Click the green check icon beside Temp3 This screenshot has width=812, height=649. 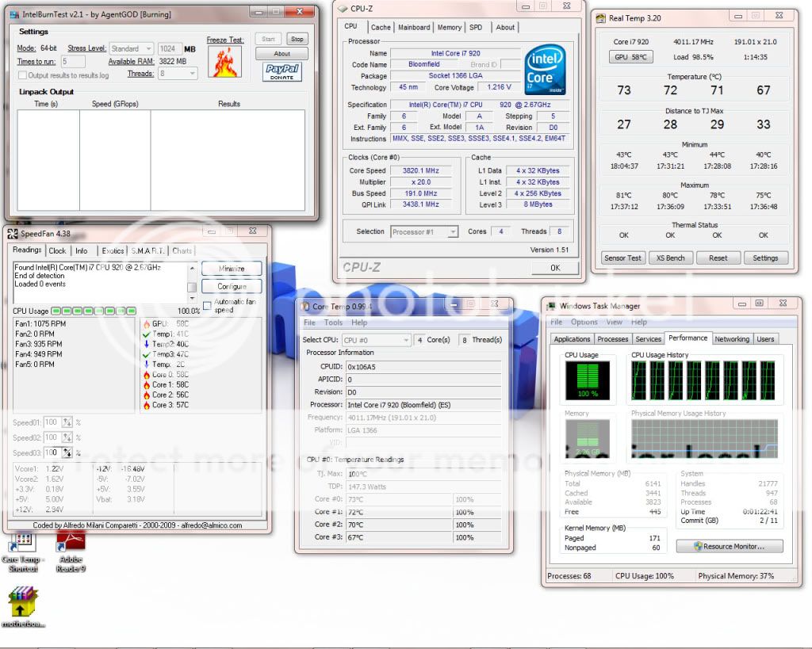(147, 354)
